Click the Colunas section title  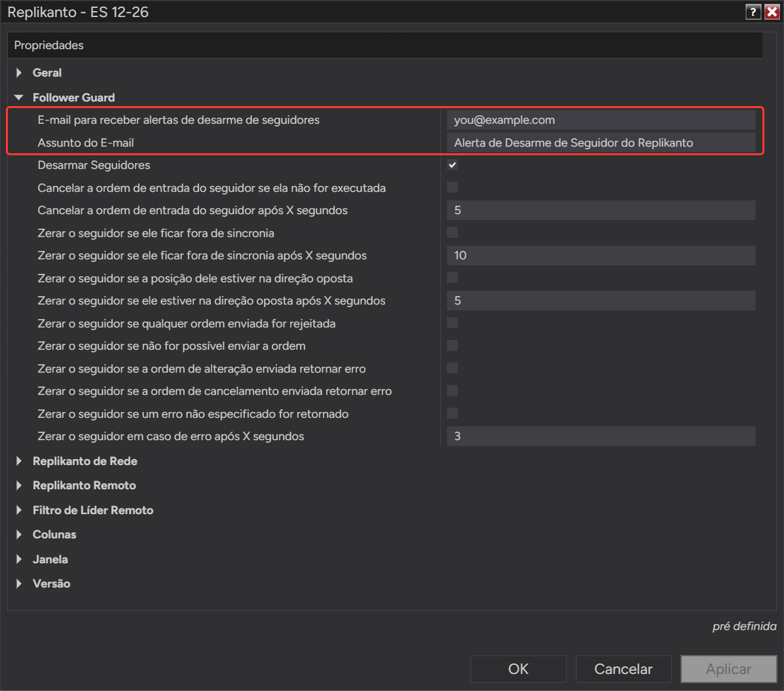click(x=54, y=534)
